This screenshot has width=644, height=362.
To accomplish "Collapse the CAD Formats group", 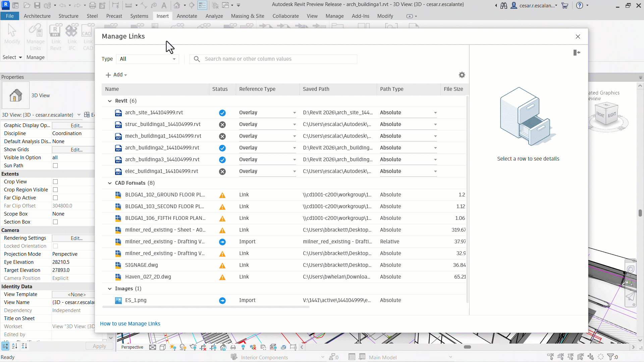I will 110,183.
